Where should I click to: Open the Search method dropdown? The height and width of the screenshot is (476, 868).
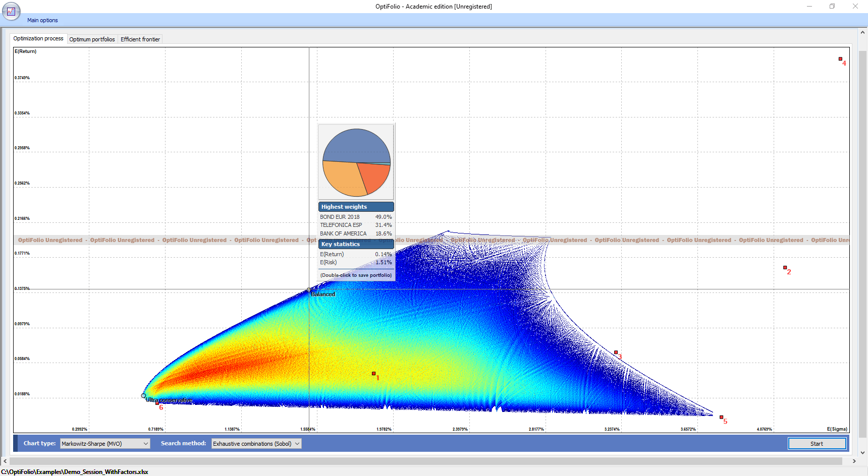coord(256,444)
